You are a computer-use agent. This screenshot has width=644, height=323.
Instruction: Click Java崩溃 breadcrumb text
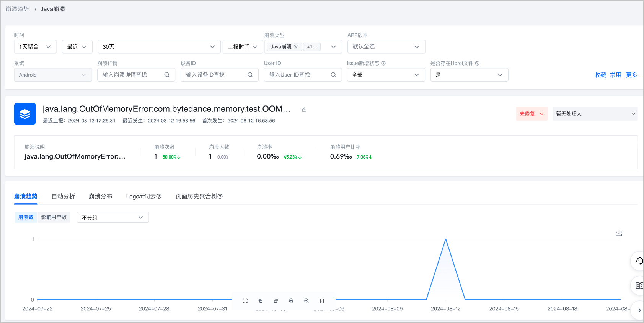point(53,9)
